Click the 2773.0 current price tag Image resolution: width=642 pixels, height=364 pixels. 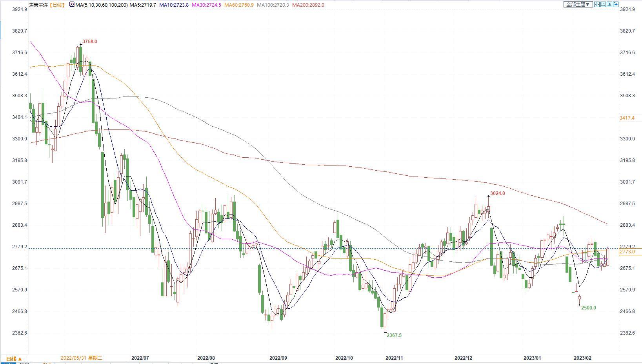[627, 252]
